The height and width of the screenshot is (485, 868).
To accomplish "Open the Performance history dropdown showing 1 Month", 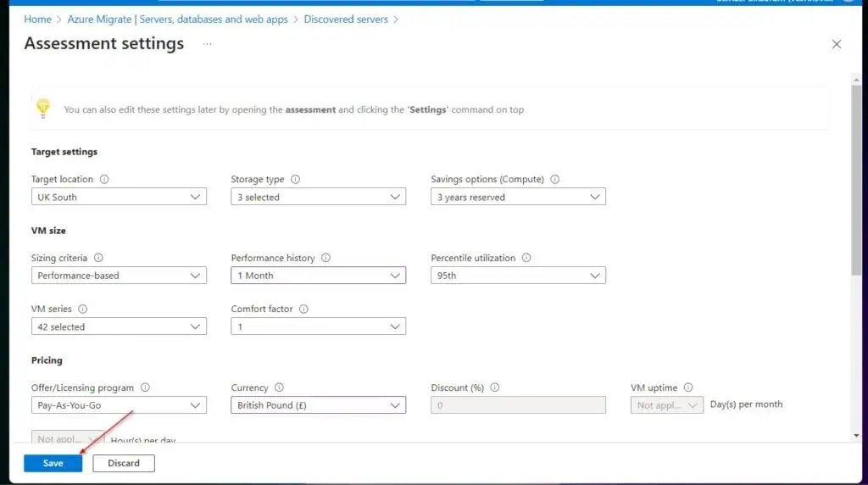I will tap(319, 276).
